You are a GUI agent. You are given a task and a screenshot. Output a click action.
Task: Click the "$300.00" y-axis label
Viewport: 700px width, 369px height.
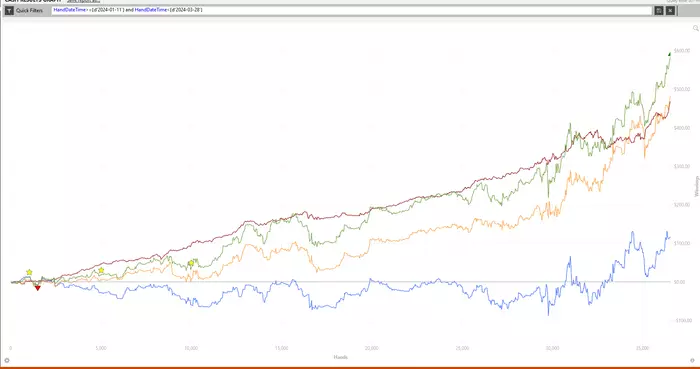682,166
